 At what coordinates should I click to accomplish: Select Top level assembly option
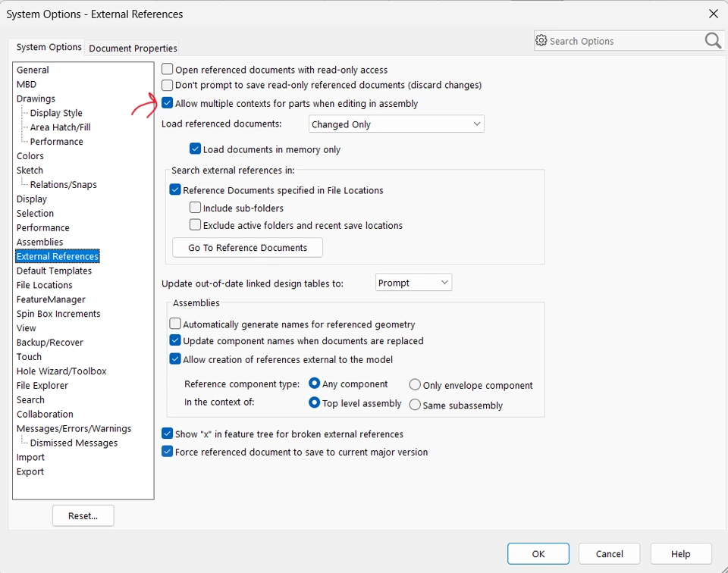(x=314, y=402)
